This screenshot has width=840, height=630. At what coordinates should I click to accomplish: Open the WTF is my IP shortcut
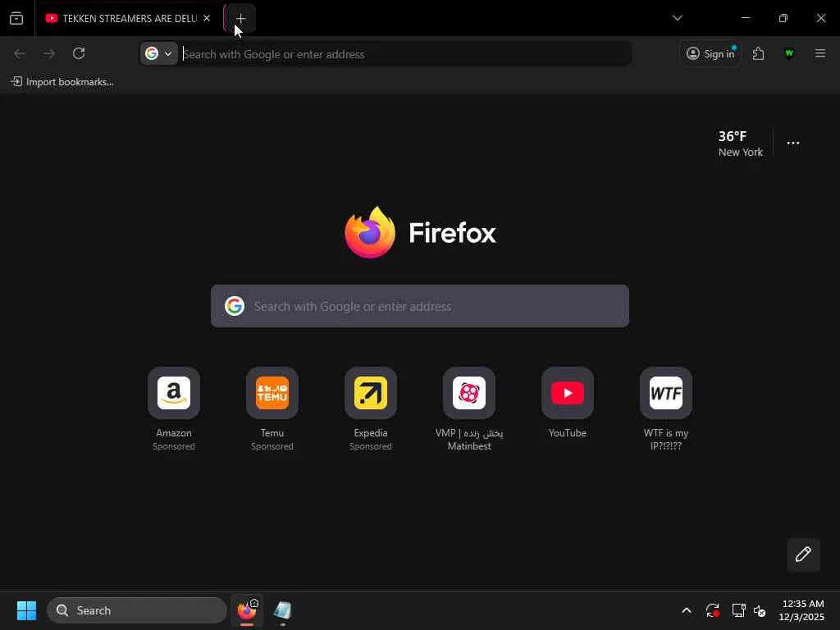666,409
